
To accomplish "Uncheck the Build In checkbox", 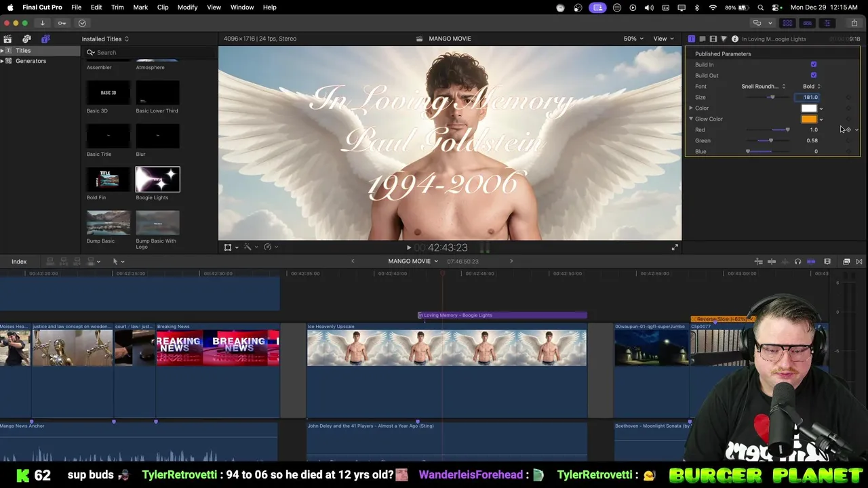I will [x=814, y=64].
